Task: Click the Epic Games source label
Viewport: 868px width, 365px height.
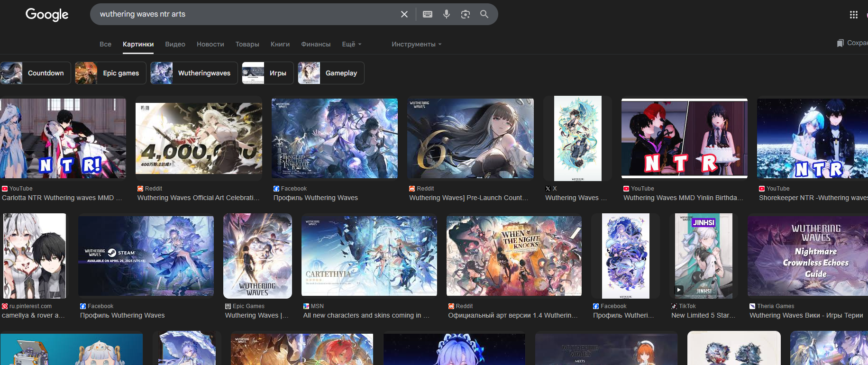Action: [x=248, y=306]
